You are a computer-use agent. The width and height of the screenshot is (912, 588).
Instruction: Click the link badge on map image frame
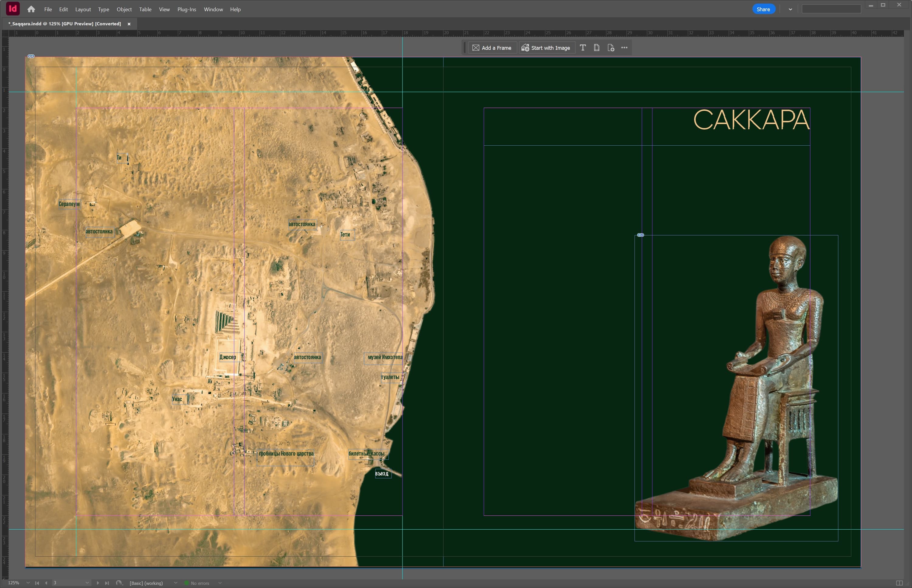pos(31,57)
